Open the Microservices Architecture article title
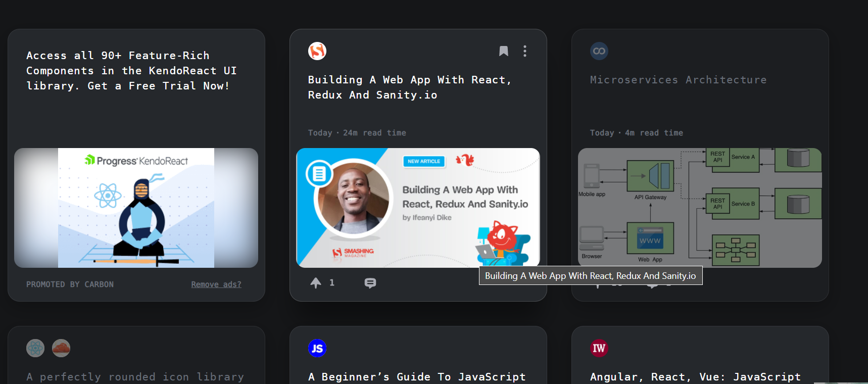 (678, 80)
